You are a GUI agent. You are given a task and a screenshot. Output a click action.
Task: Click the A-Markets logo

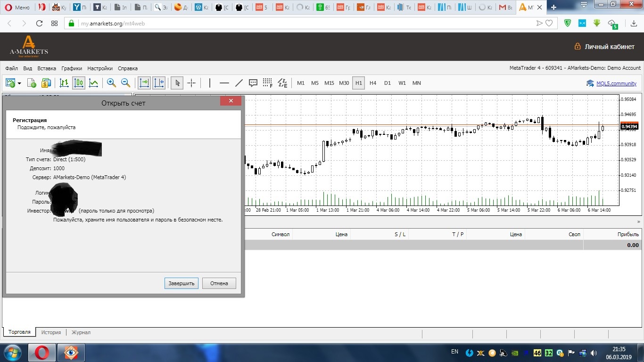click(x=29, y=46)
